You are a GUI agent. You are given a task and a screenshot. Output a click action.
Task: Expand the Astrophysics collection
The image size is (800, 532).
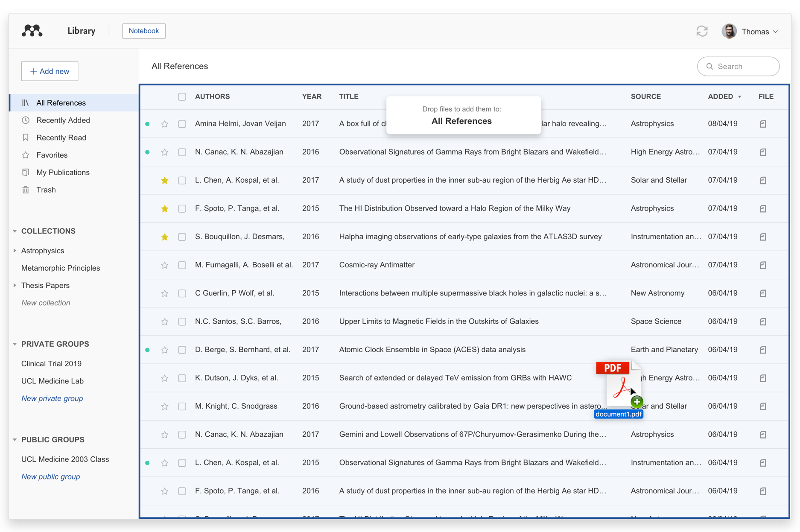15,251
